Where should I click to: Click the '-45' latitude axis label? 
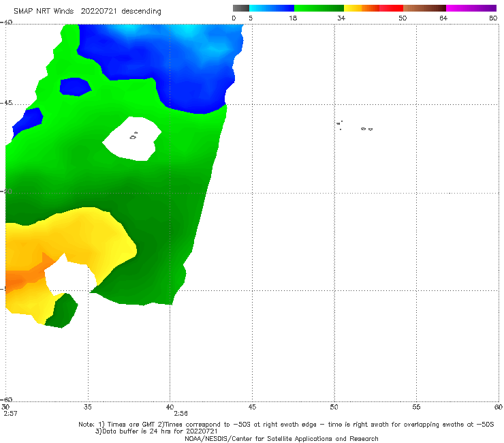click(6, 103)
